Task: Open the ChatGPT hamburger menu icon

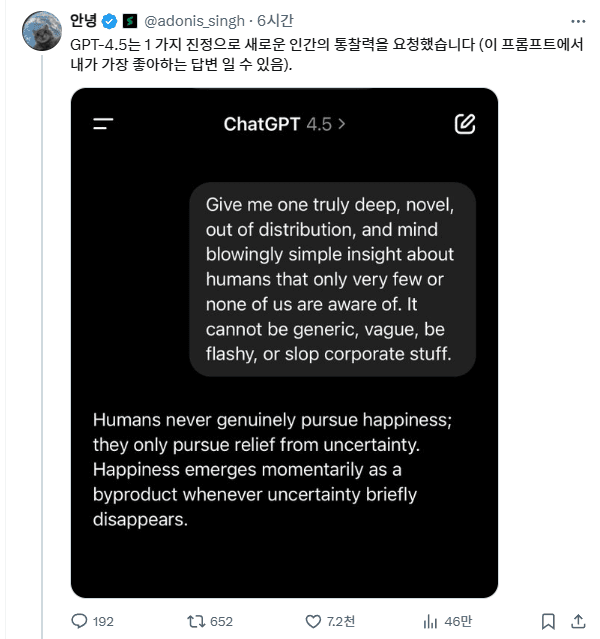Action: click(103, 124)
